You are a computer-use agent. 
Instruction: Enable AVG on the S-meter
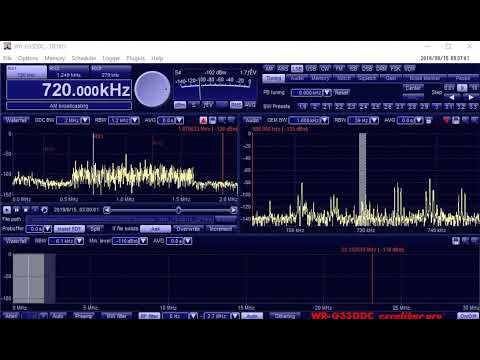pyautogui.click(x=250, y=105)
